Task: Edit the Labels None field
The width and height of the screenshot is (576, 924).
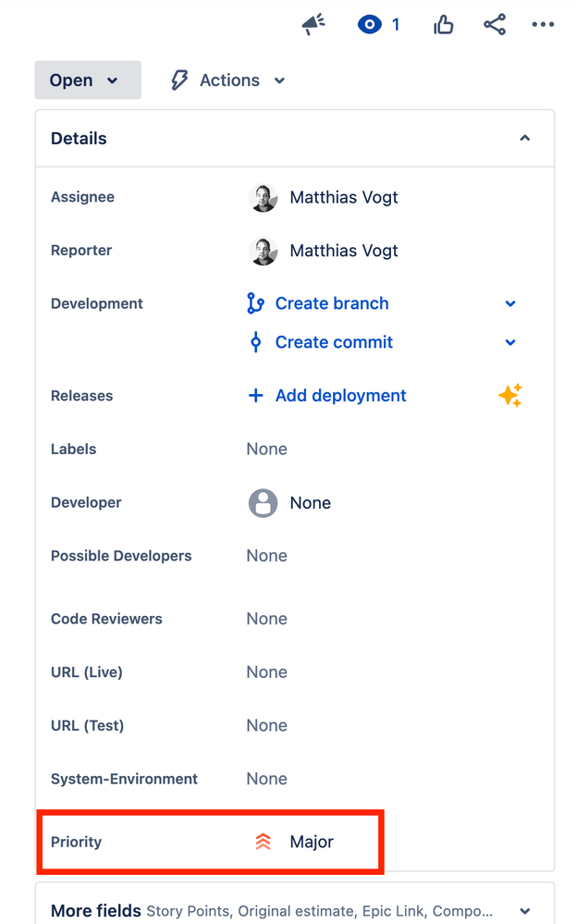Action: 267,449
